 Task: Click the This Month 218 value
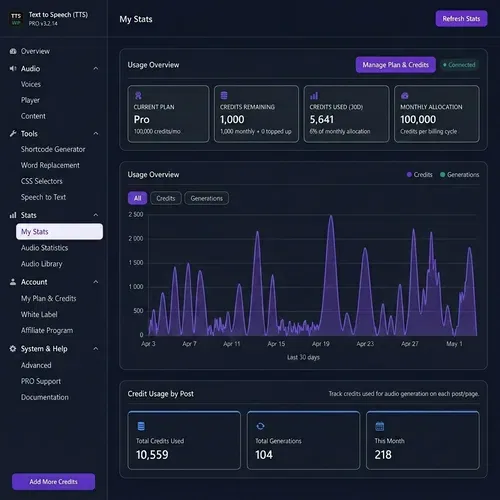[x=383, y=455]
